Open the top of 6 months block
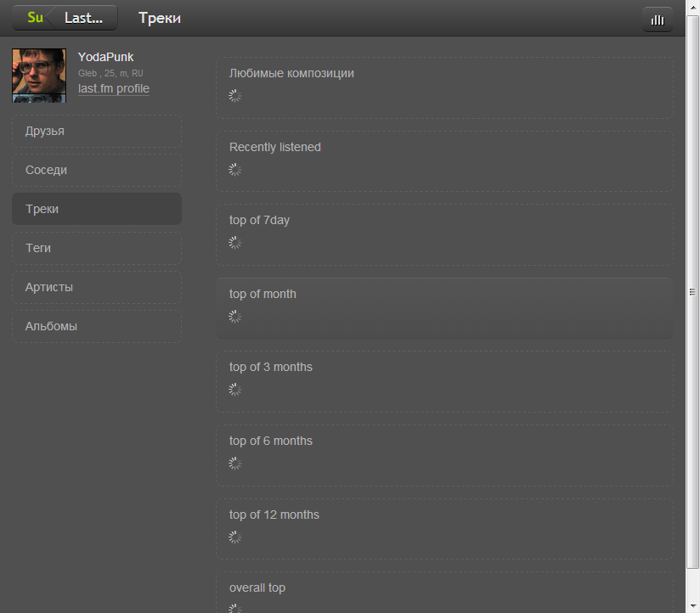This screenshot has height=613, width=700. click(x=444, y=455)
